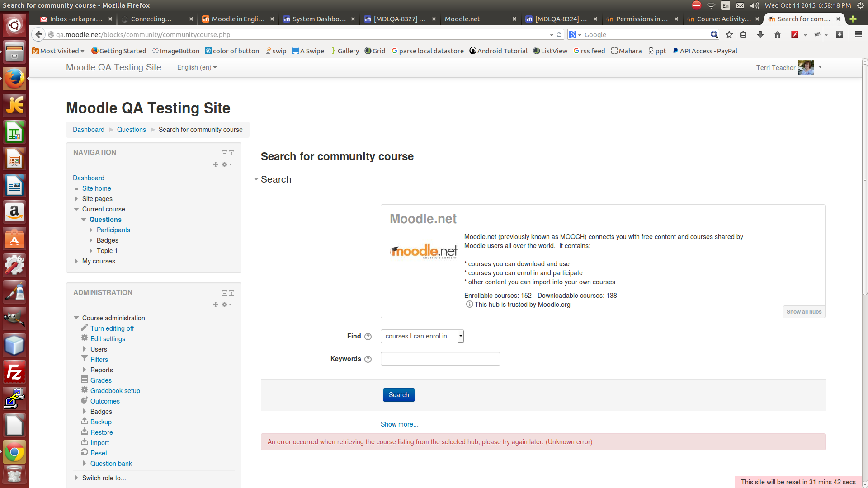Click in the Keywords input field
This screenshot has height=488, width=868.
point(440,359)
